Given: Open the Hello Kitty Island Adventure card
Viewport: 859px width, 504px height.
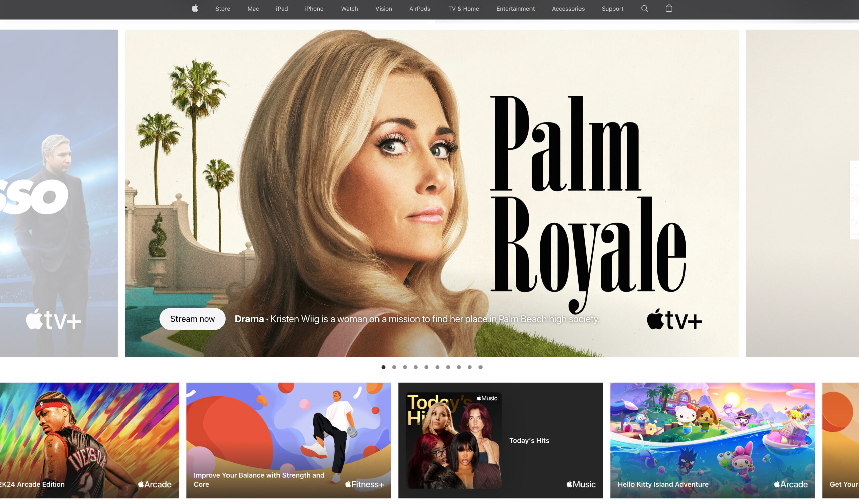Looking at the screenshot, I should [712, 440].
